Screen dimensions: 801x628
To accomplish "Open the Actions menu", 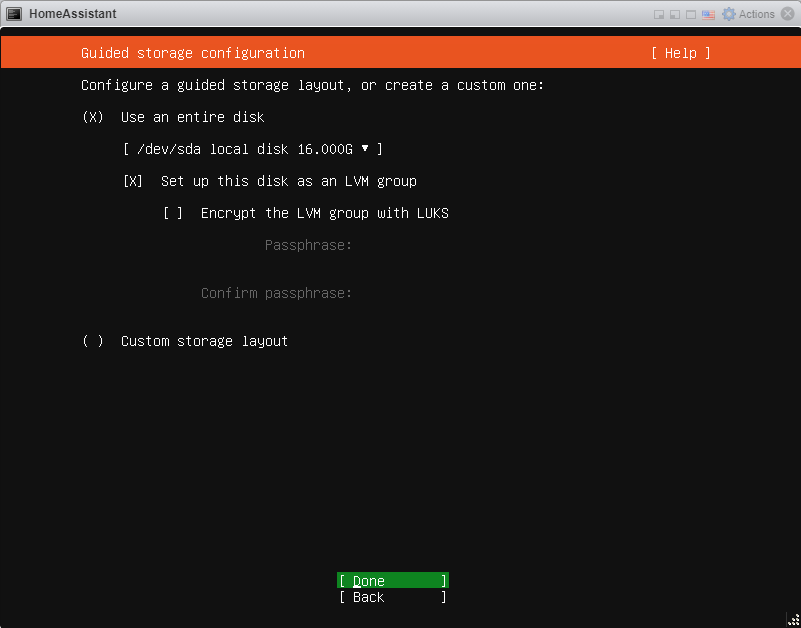I will point(757,14).
